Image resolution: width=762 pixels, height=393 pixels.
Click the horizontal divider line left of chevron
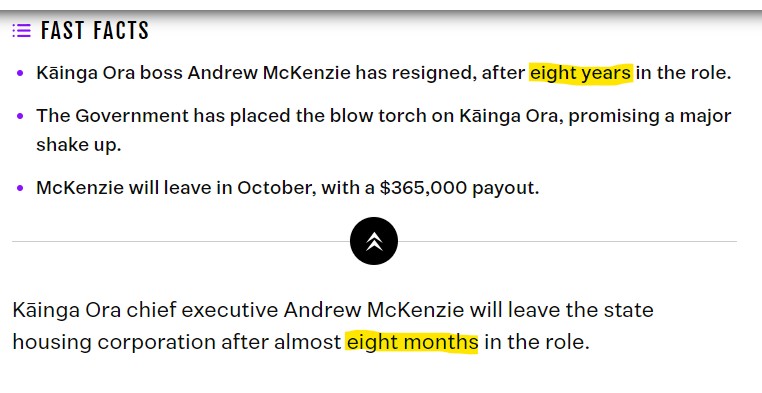click(x=181, y=241)
